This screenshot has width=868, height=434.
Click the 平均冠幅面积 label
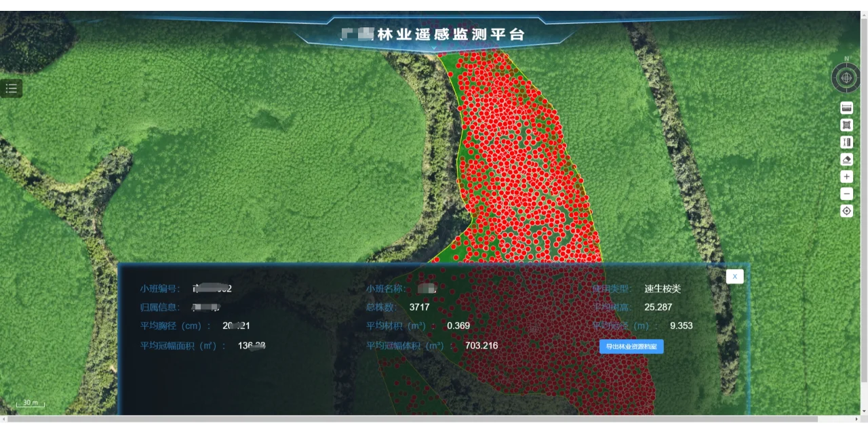[x=182, y=345]
